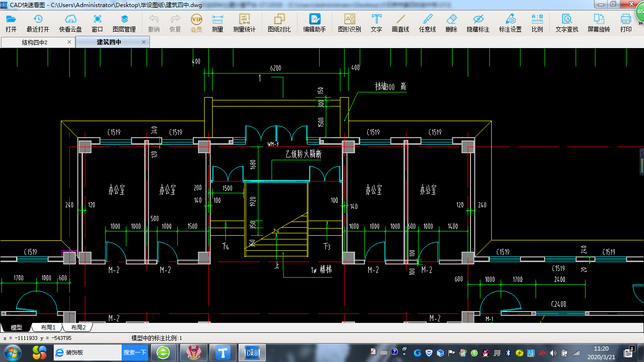Click the volume speaker tray icon

coord(553,353)
